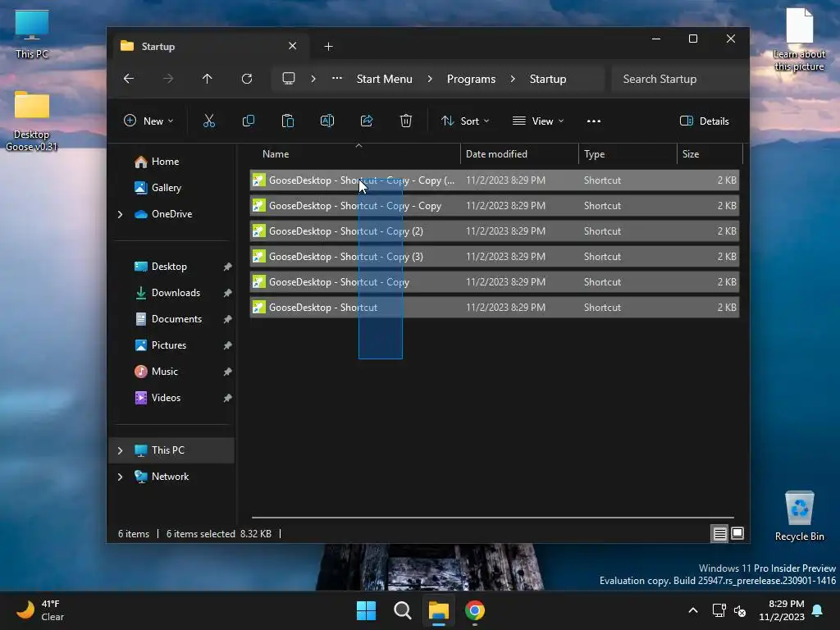Expand Network tree node chevron
The height and width of the screenshot is (630, 840).
click(x=120, y=477)
